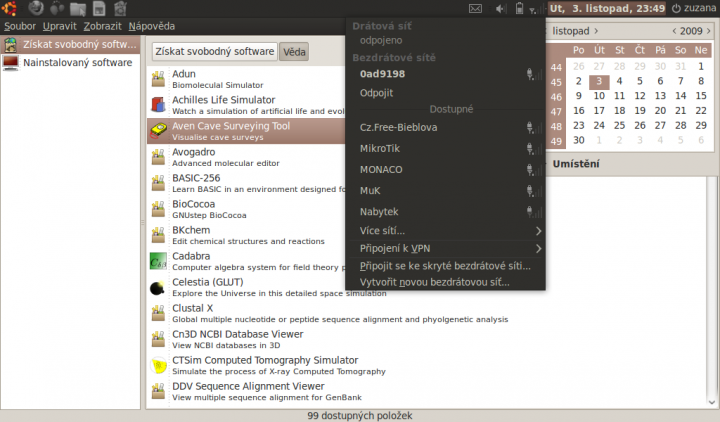Click the Nainstalovaný software monitor icon

click(x=11, y=63)
